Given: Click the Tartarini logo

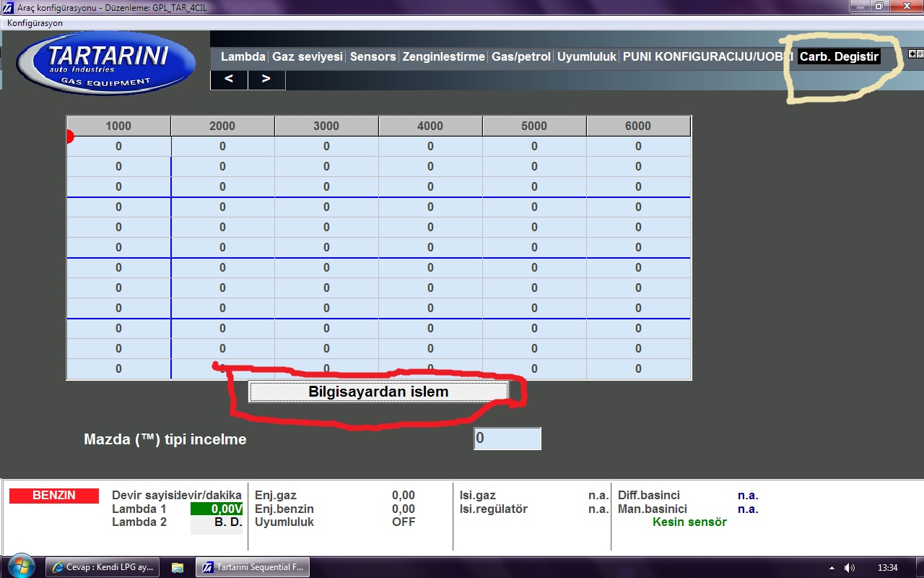Looking at the screenshot, I should click(106, 64).
